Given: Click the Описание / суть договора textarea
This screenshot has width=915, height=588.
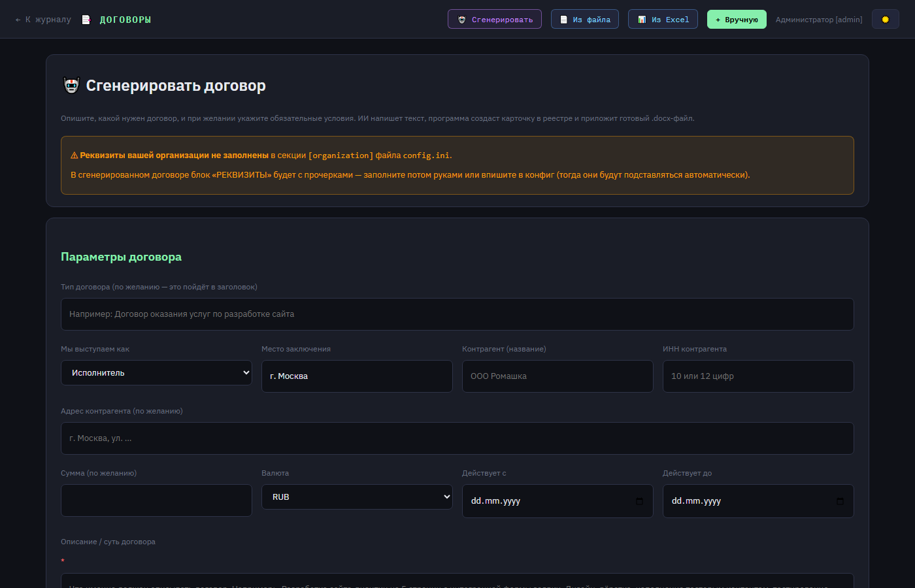Looking at the screenshot, I should coord(457,581).
